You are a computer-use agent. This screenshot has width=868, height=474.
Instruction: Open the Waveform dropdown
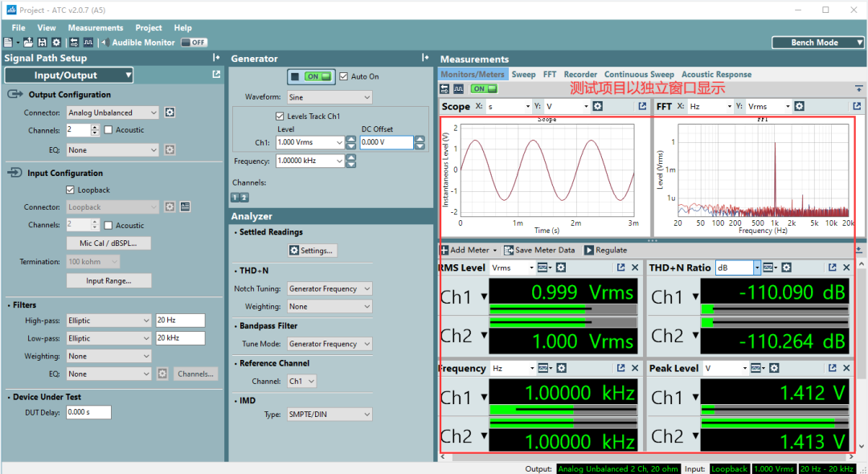point(330,97)
